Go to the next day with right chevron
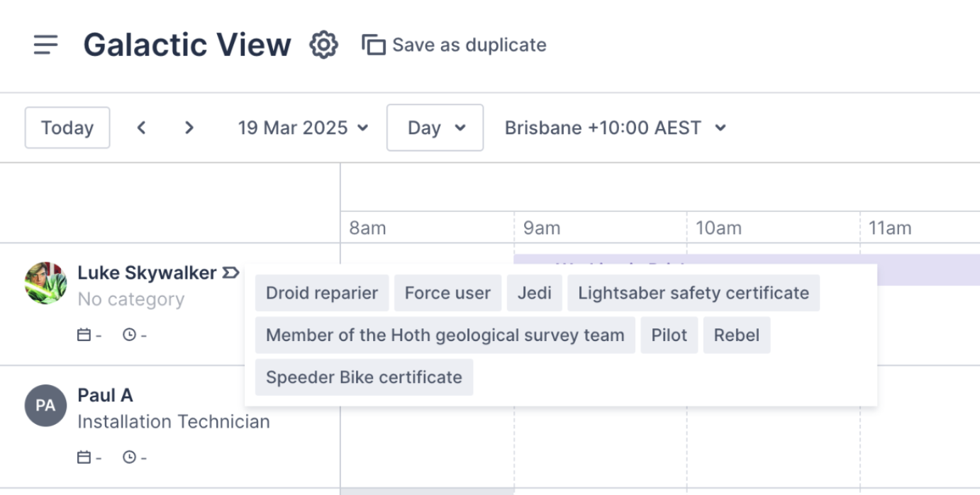 click(x=189, y=128)
